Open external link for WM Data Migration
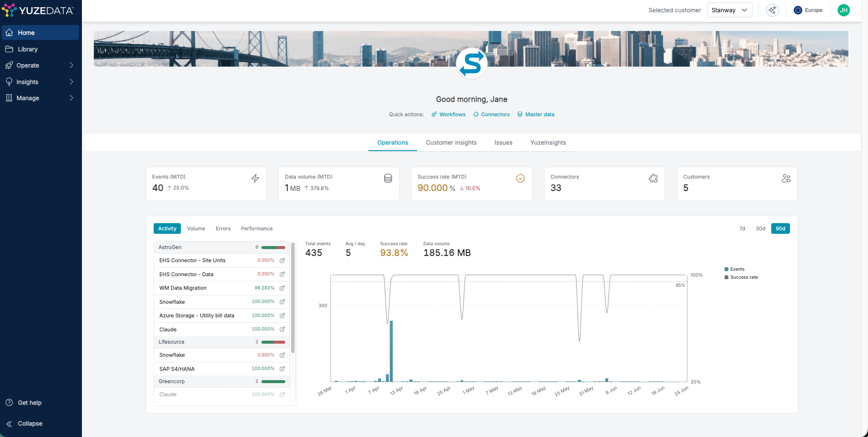Image resolution: width=868 pixels, height=437 pixels. [282, 288]
